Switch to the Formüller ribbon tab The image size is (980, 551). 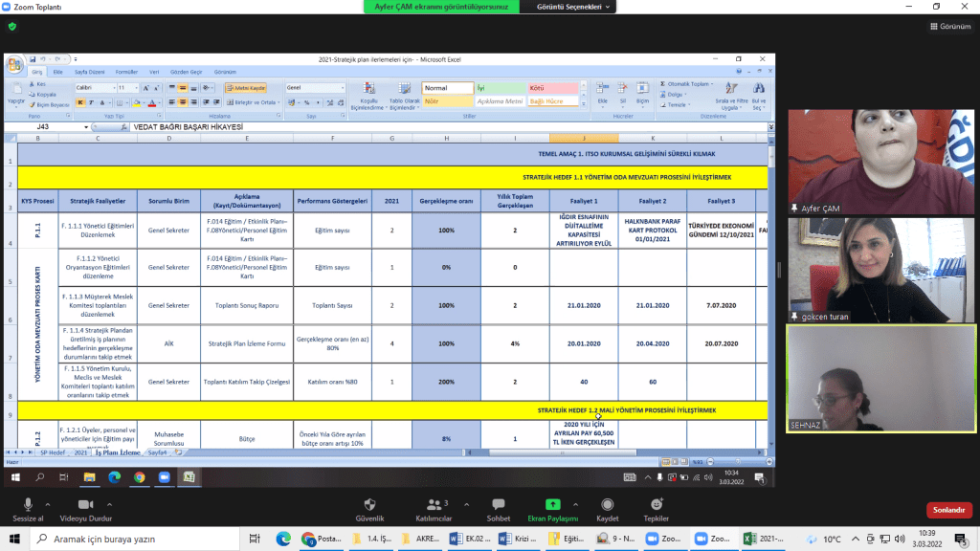click(126, 72)
